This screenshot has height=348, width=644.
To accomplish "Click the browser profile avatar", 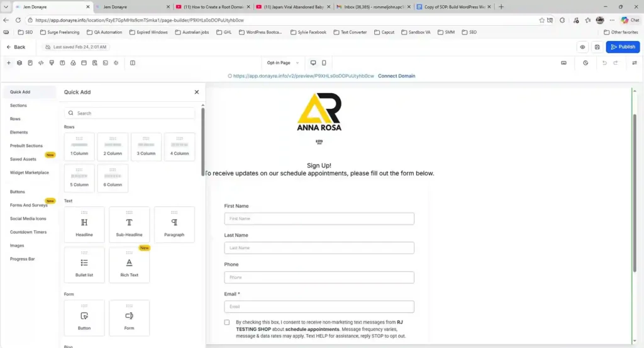I will click(600, 20).
